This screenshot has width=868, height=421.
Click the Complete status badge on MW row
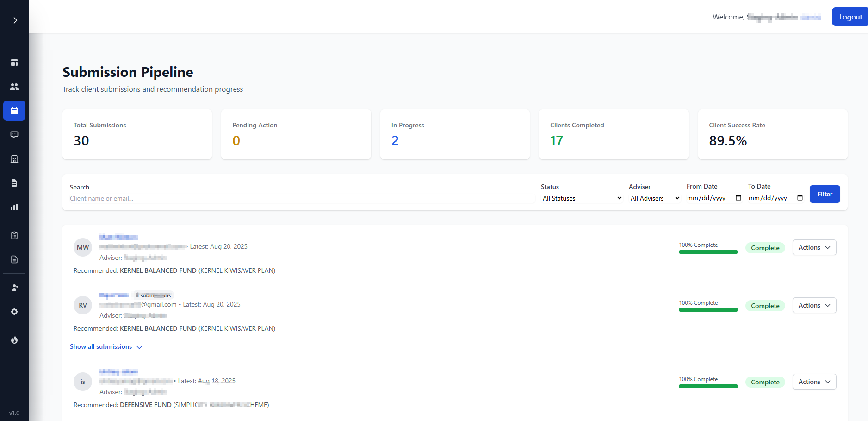765,247
